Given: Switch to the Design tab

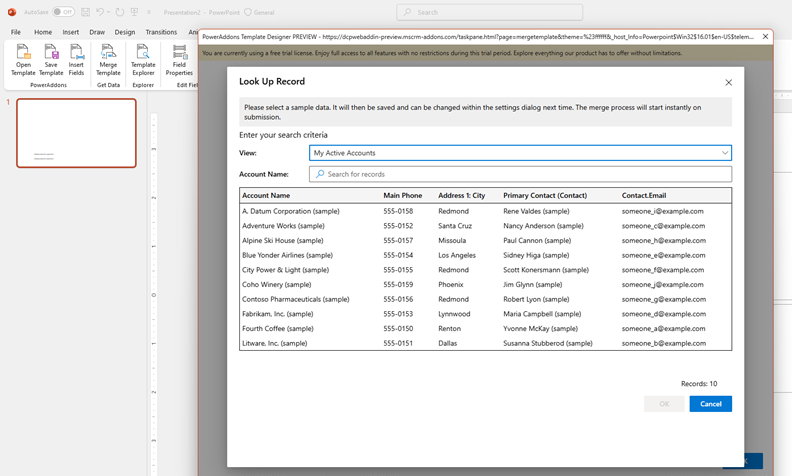Looking at the screenshot, I should pos(125,32).
